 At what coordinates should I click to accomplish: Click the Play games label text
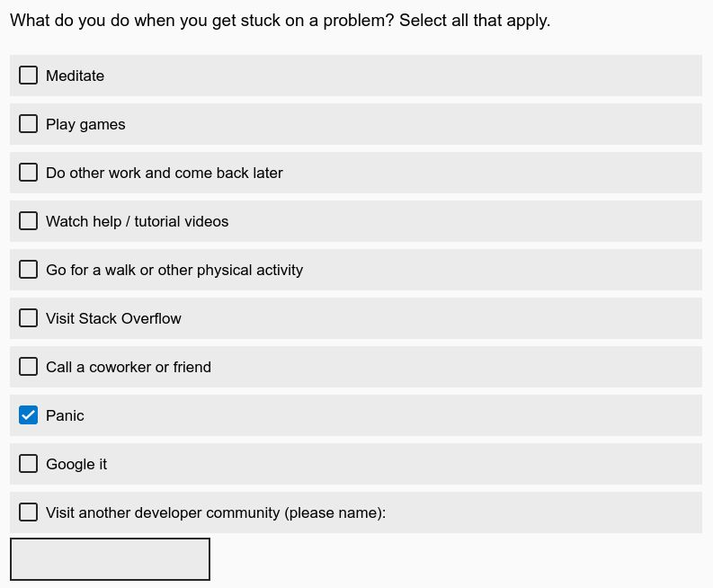[x=85, y=124]
